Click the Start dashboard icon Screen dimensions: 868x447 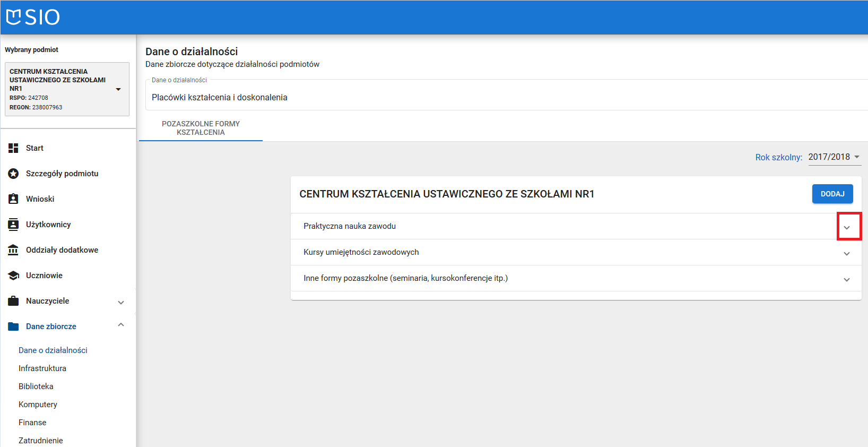click(13, 148)
